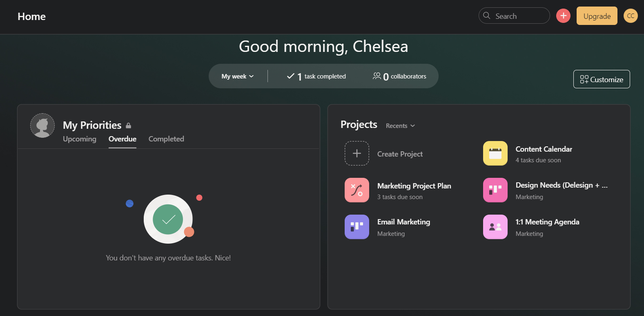Click the Content Calendar project icon
This screenshot has height=316, width=644.
[495, 153]
